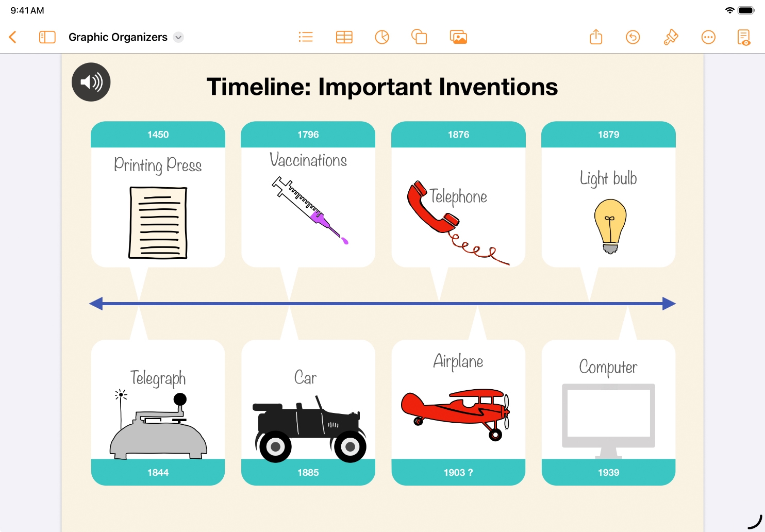Tap the back chevron to leave document
The width and height of the screenshot is (765, 532).
pos(13,37)
